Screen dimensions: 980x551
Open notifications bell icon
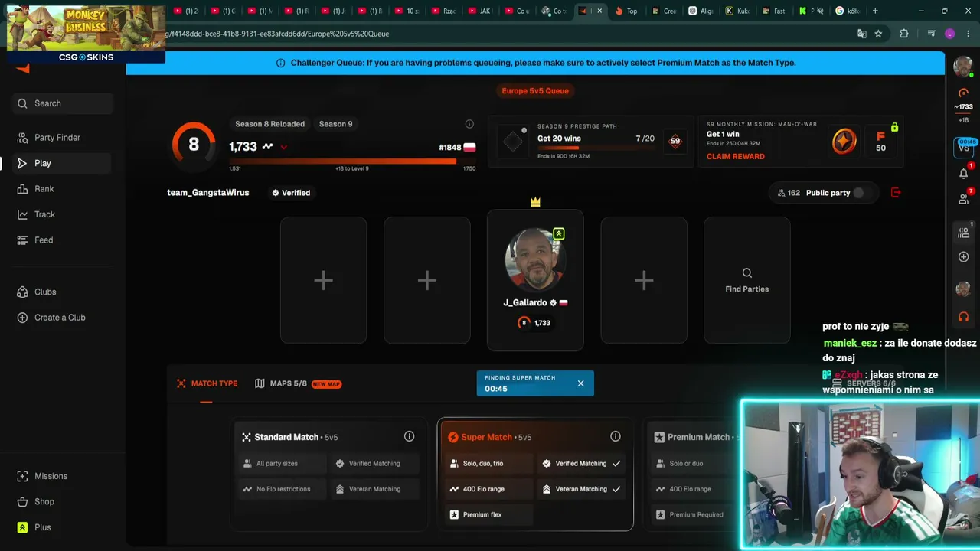coord(963,174)
